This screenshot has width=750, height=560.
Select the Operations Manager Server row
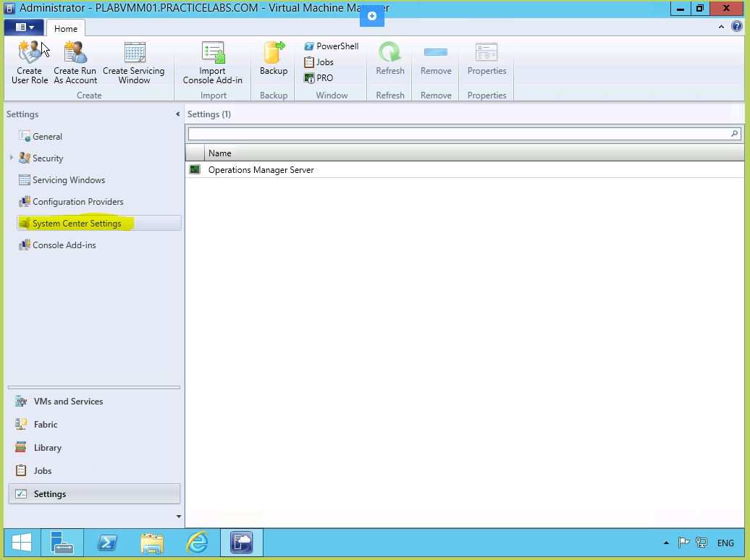(465, 170)
